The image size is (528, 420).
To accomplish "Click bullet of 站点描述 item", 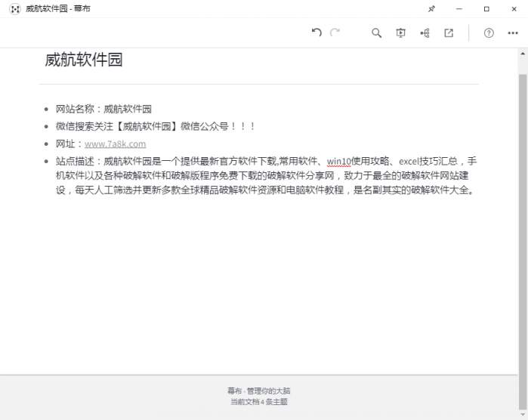I will 47,162.
